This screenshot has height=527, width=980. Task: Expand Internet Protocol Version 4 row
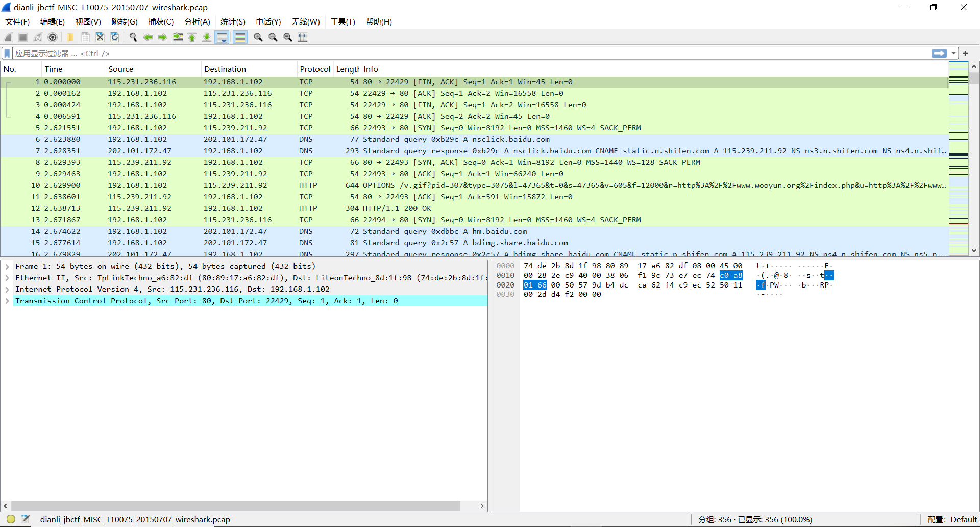(7, 289)
